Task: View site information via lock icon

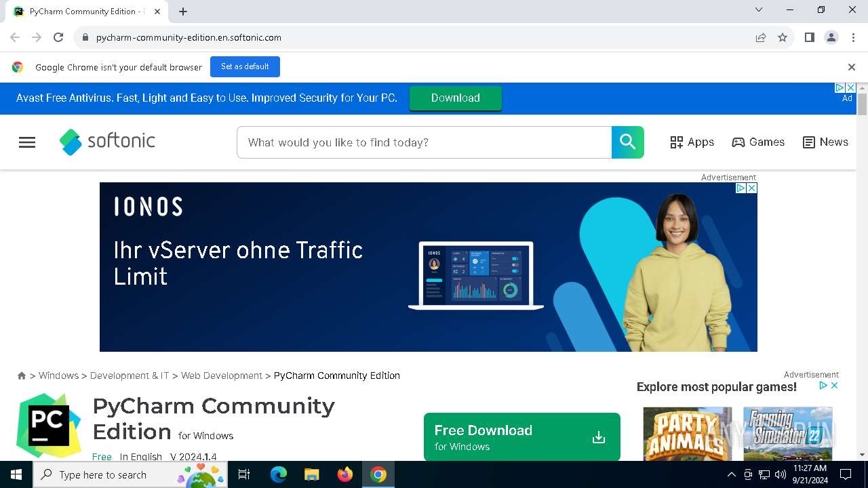Action: point(85,38)
